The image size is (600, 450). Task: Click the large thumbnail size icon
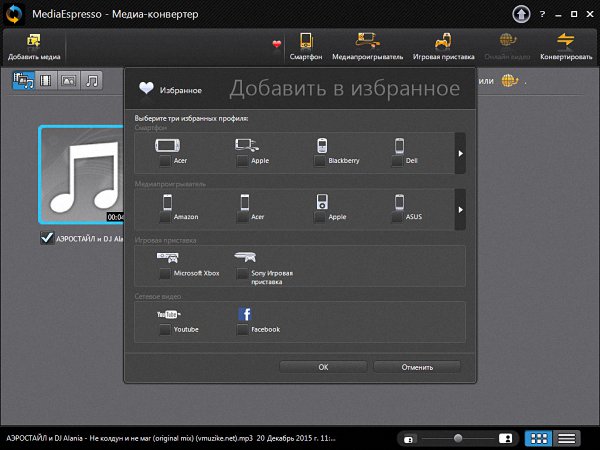click(x=505, y=438)
